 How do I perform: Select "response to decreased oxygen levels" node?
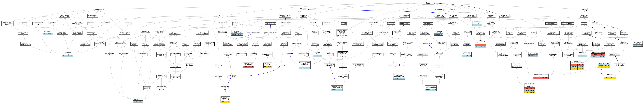[x=267, y=54]
